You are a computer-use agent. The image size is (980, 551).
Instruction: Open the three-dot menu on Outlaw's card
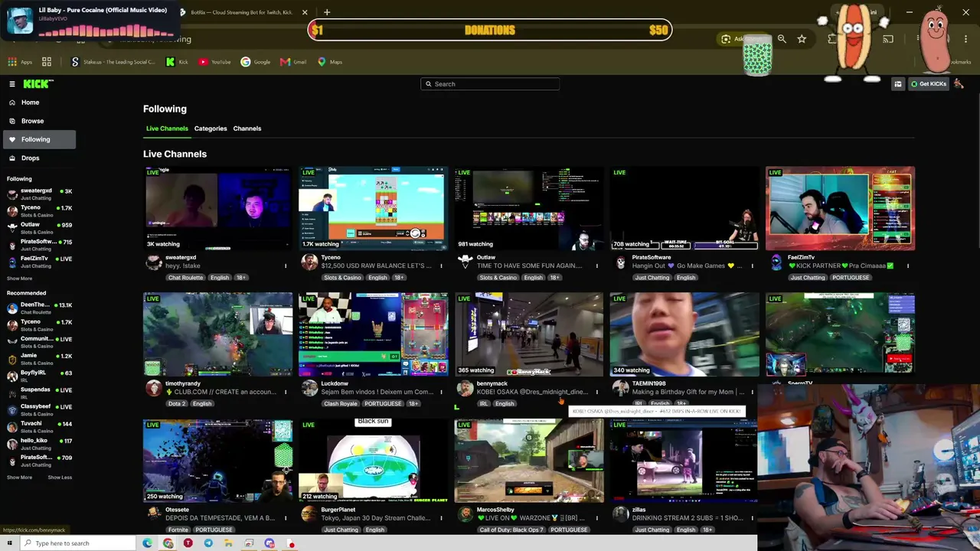(596, 266)
